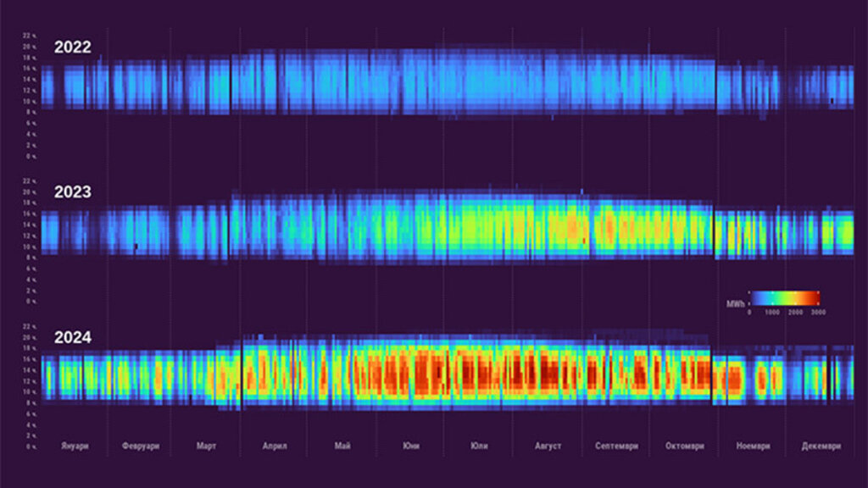
Task: Select the Декември month label
Action: click(821, 446)
